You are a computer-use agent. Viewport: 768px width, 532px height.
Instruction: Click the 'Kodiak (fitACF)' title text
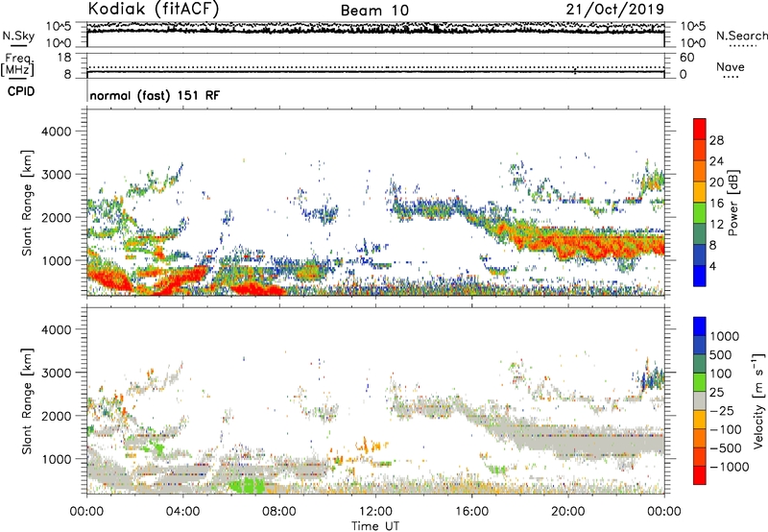(x=154, y=10)
